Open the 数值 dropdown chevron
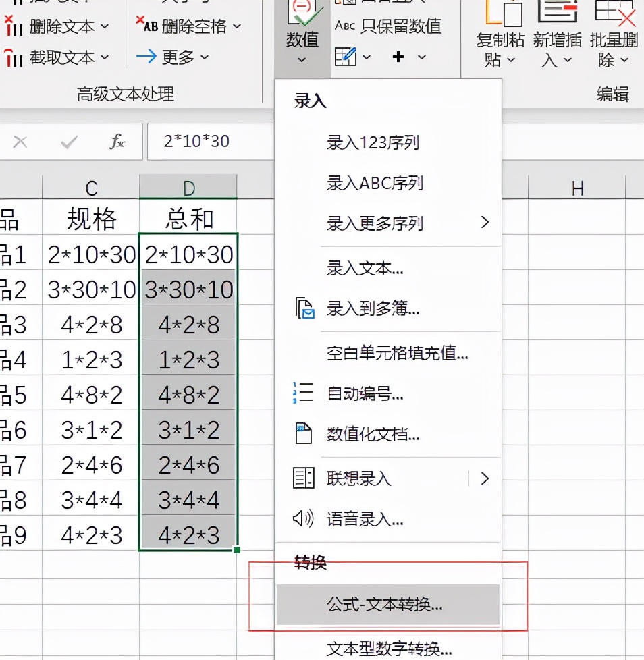This screenshot has width=644, height=660. 301,61
